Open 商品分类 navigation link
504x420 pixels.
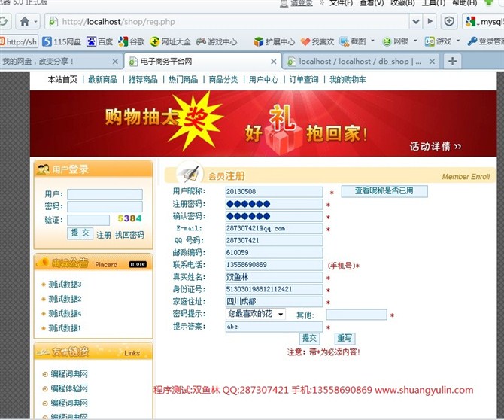pyautogui.click(x=223, y=80)
